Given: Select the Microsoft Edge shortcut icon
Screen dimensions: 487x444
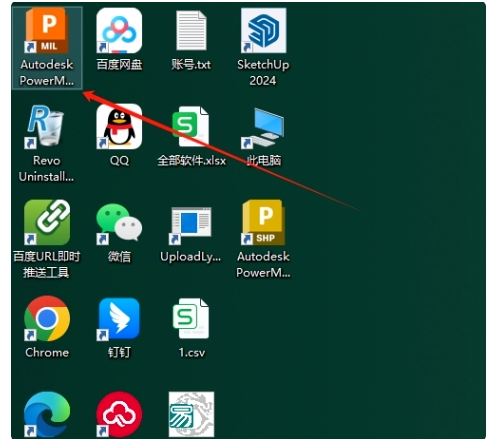Looking at the screenshot, I should click(x=46, y=415).
